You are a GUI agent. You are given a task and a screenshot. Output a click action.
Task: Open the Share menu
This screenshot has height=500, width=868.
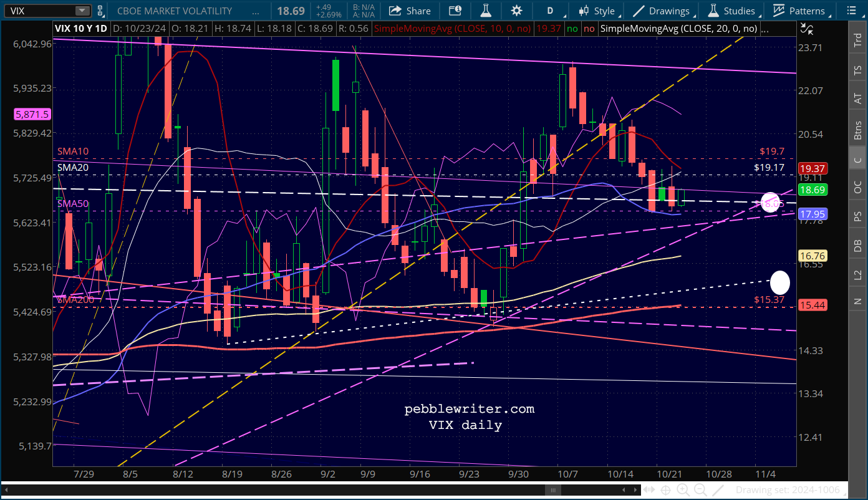[x=410, y=11]
